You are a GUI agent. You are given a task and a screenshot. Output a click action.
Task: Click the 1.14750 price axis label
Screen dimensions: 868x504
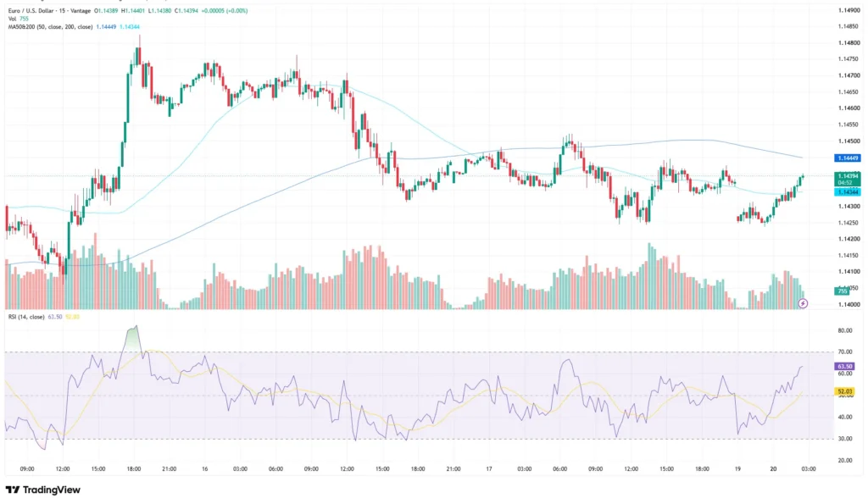pyautogui.click(x=848, y=59)
